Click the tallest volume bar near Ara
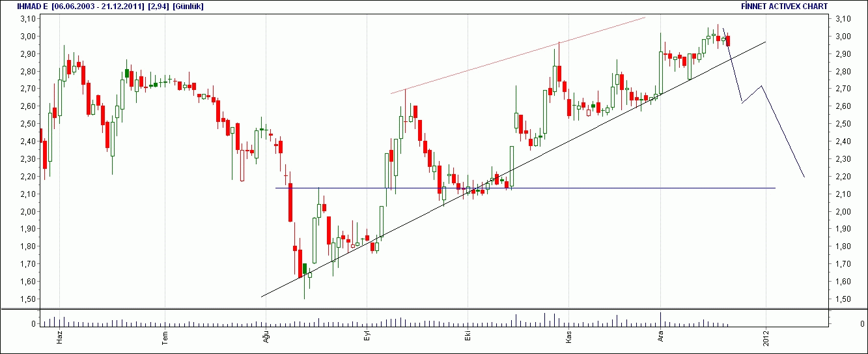This screenshot has width=868, height=354. click(660, 319)
